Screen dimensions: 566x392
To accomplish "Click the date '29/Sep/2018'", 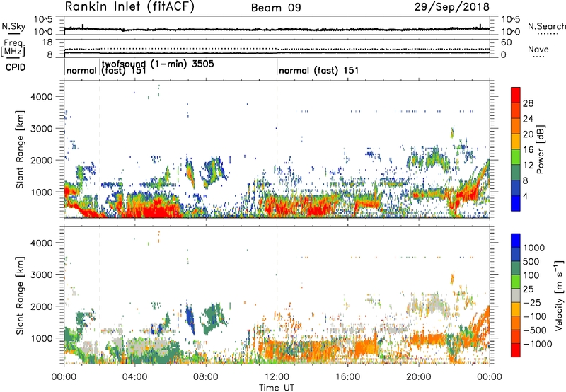I will [x=451, y=6].
